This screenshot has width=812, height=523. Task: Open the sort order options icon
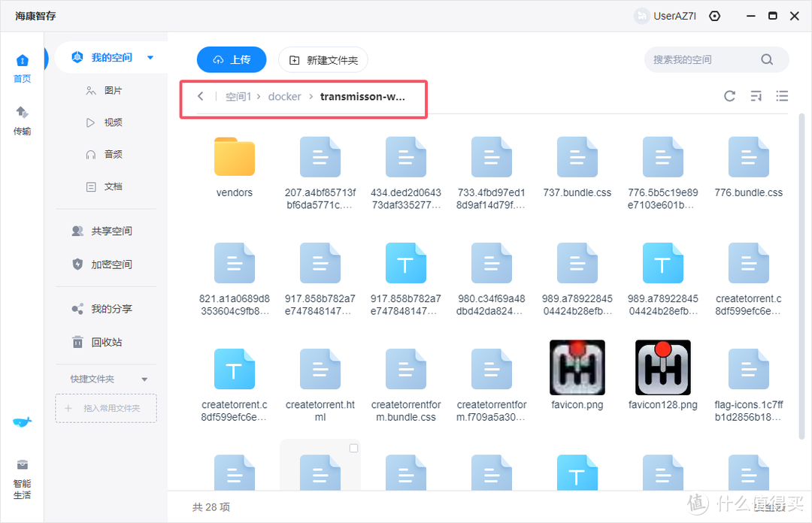click(756, 96)
